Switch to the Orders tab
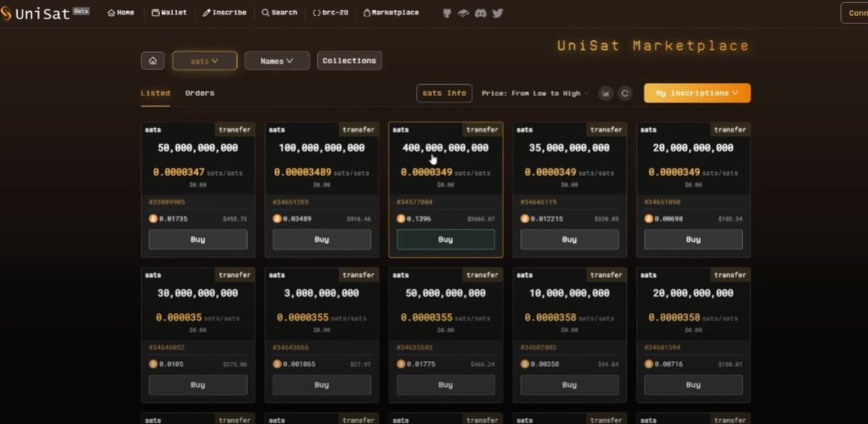868x424 pixels. (200, 93)
